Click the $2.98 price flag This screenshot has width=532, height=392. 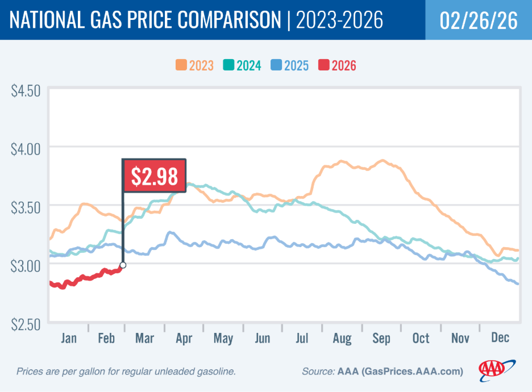(153, 176)
